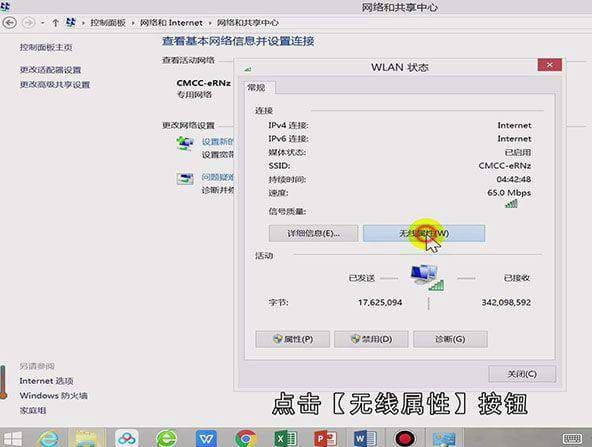Click 诊断(G) button

click(450, 339)
